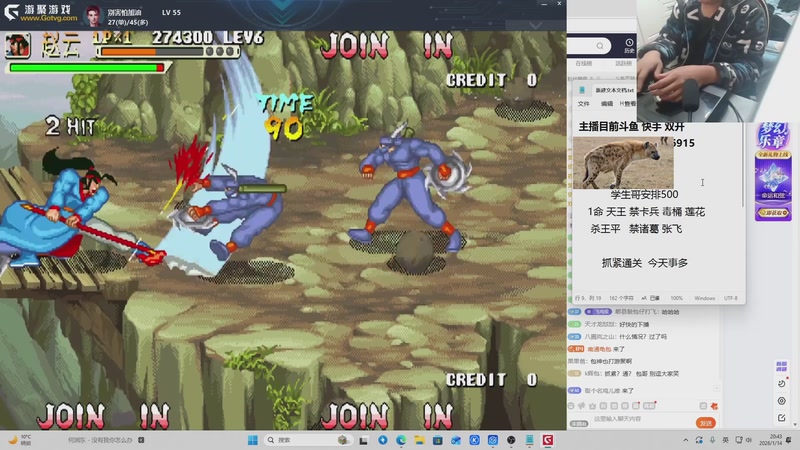
Task: Click the Notepad document icon beside the file name
Action: pyautogui.click(x=582, y=90)
